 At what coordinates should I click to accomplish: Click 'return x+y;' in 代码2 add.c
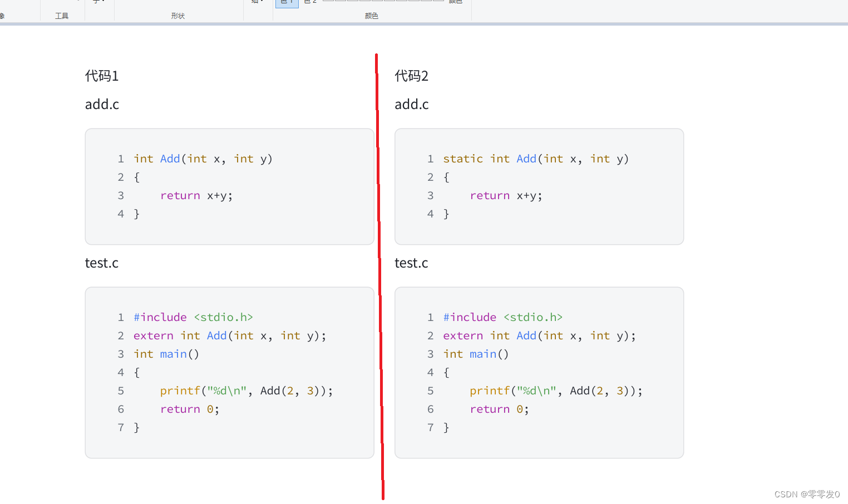[506, 195]
